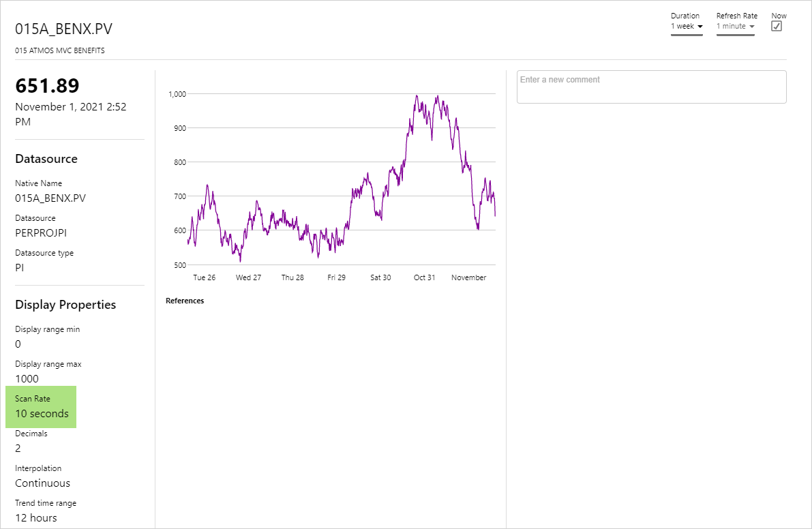Open the Duration dropdown

point(686,26)
